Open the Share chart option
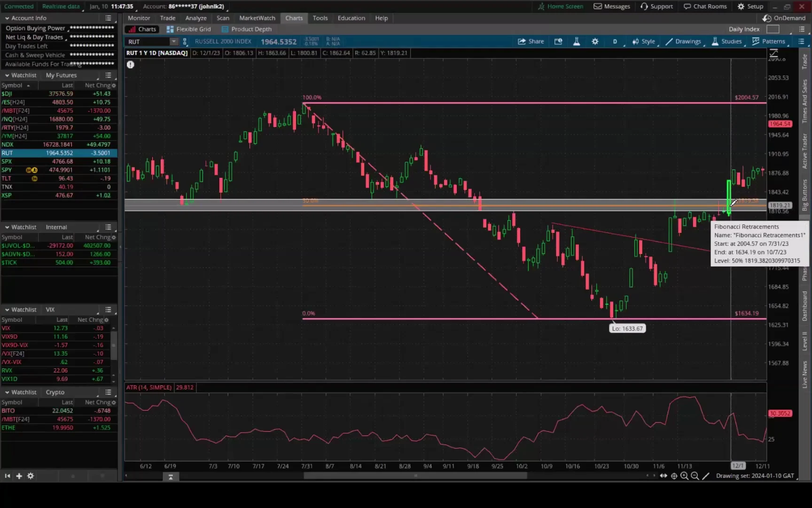This screenshot has width=812, height=508. 531,41
